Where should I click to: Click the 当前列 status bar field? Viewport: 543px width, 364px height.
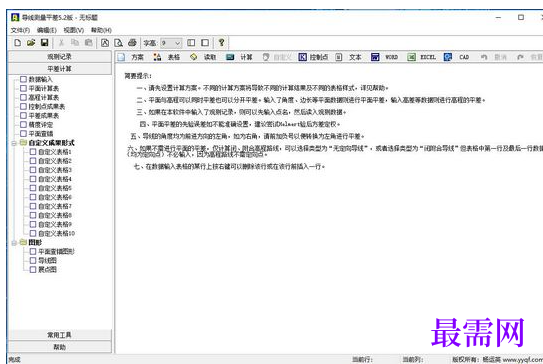pos(412,360)
